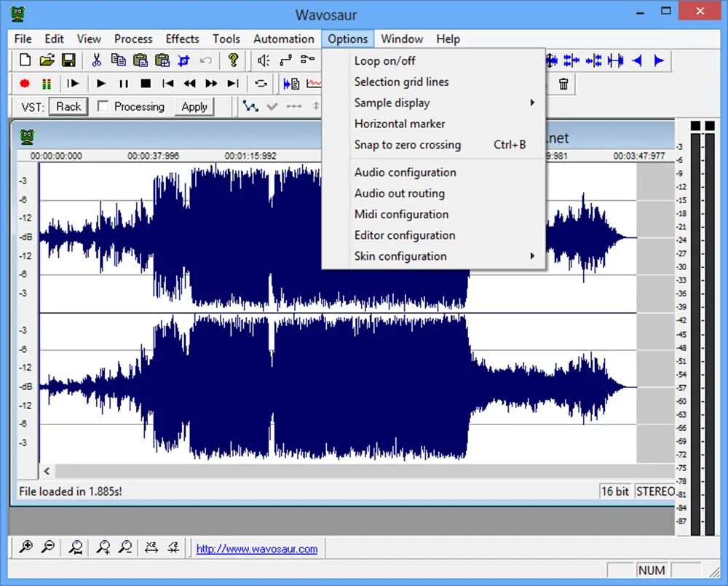Click the speaker volume icon in toolbar
This screenshot has width=728, height=586.
pyautogui.click(x=264, y=60)
